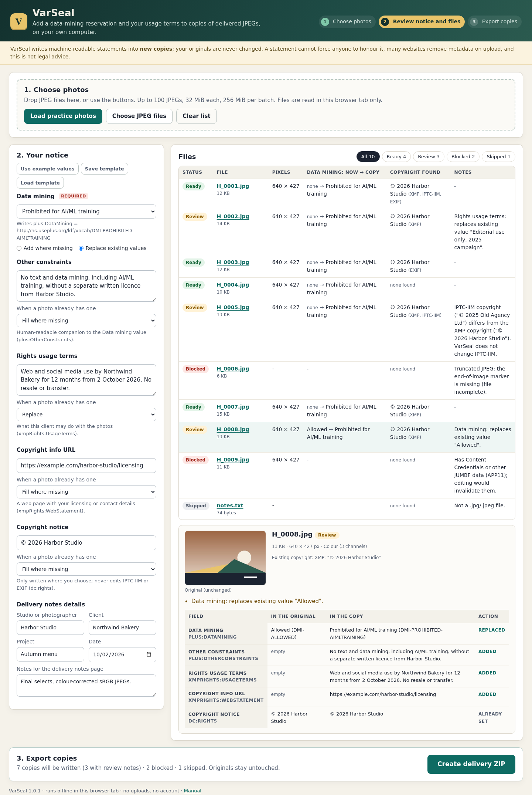Click the Copyright notice input field
The image size is (532, 795).
86,543
